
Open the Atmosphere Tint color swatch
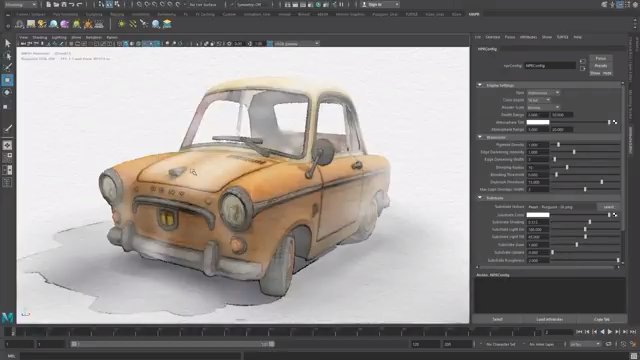click(538, 122)
